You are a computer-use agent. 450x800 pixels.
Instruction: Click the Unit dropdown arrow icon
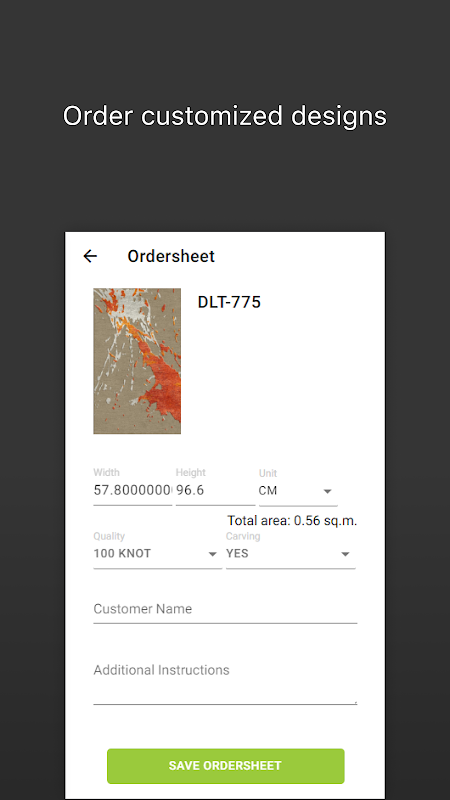click(328, 491)
